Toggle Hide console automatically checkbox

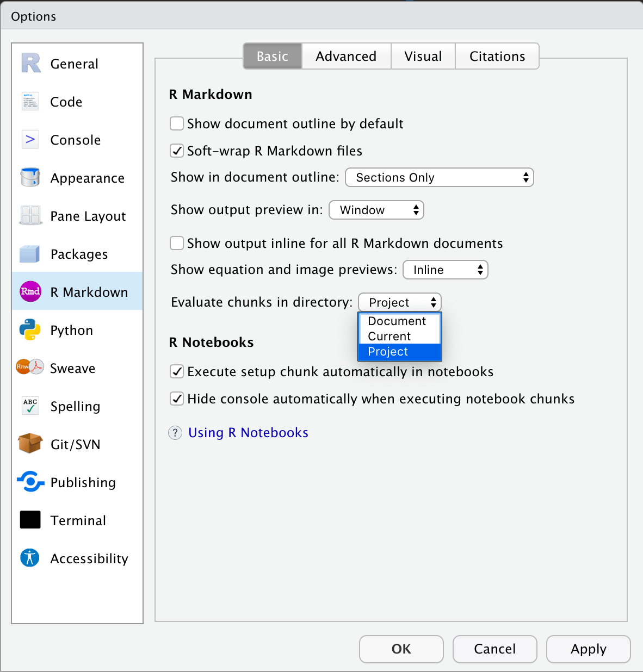177,399
